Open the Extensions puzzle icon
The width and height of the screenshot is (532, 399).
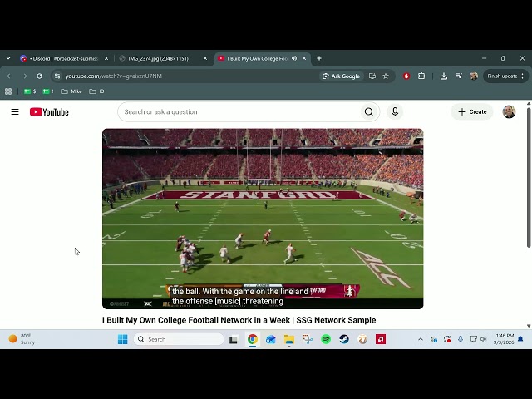click(421, 76)
